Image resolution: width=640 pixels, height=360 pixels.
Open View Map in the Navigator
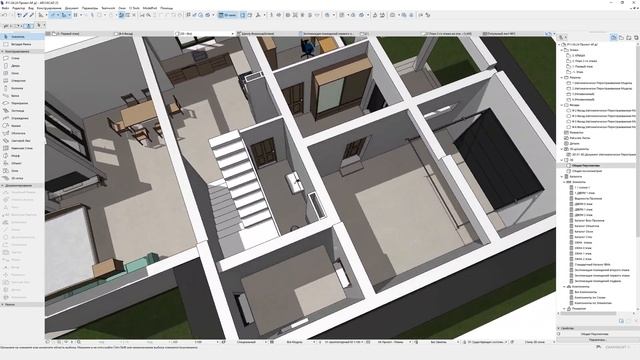click(621, 38)
